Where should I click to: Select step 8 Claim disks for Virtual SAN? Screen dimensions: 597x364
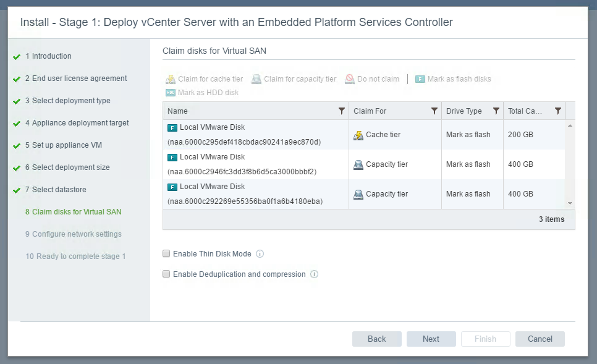(x=74, y=212)
